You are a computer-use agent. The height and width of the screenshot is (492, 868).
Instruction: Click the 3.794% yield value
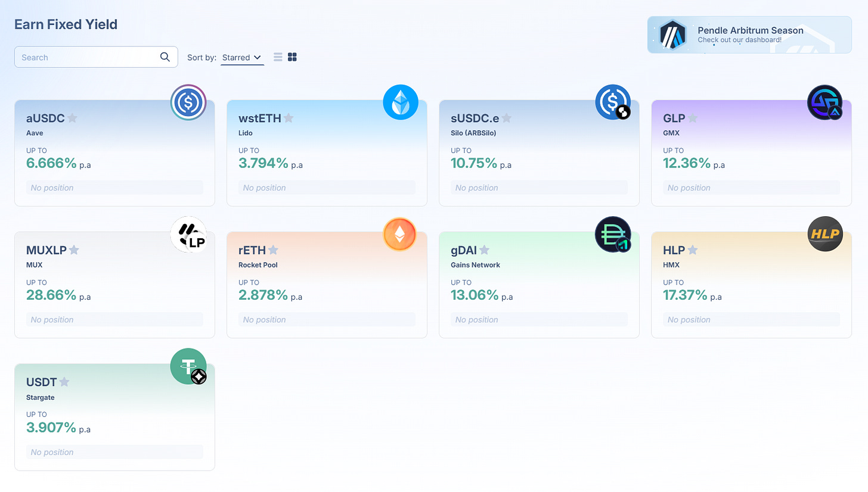263,163
